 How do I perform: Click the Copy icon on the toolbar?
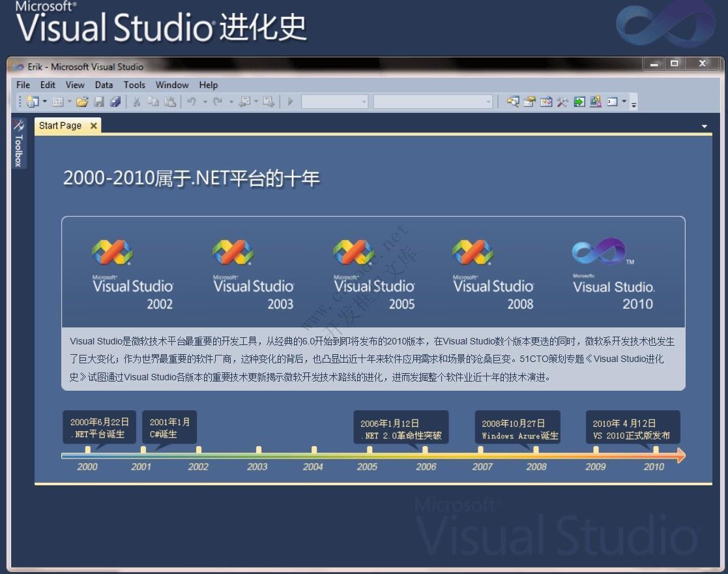click(153, 102)
